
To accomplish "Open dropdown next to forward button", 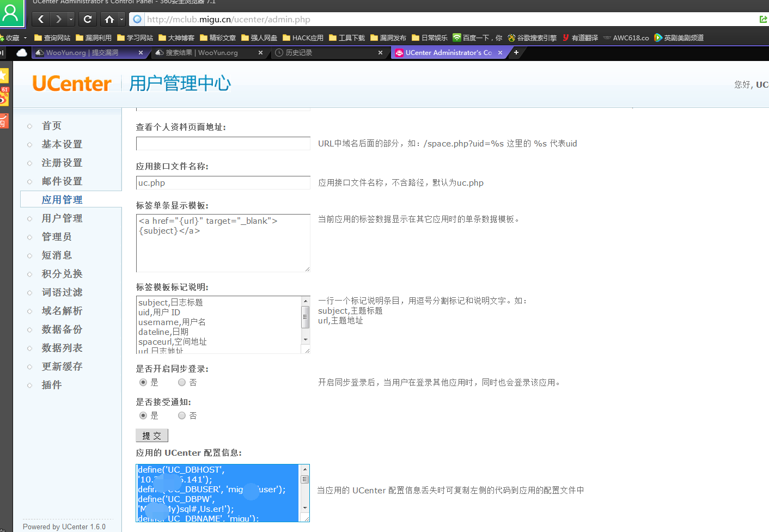I will tap(71, 19).
